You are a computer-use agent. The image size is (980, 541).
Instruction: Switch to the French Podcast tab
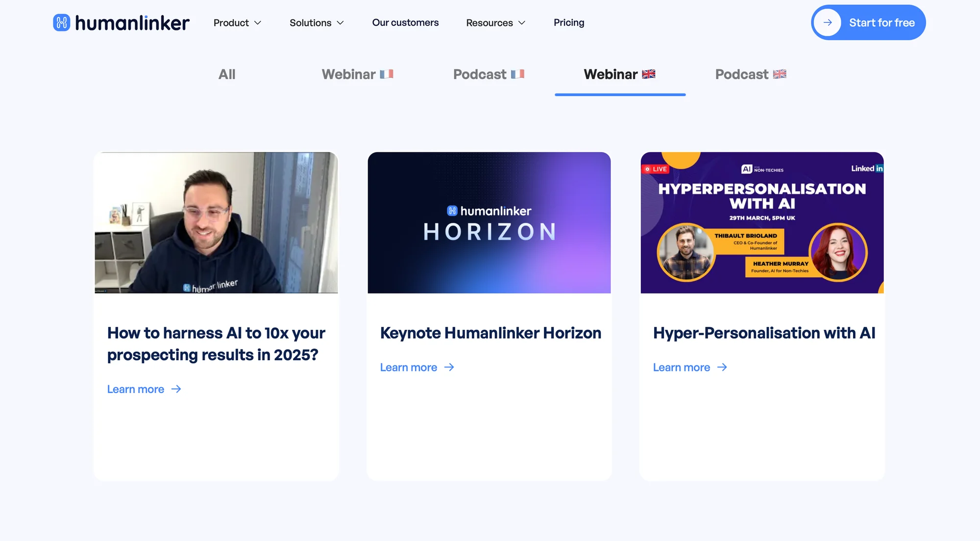coord(489,74)
